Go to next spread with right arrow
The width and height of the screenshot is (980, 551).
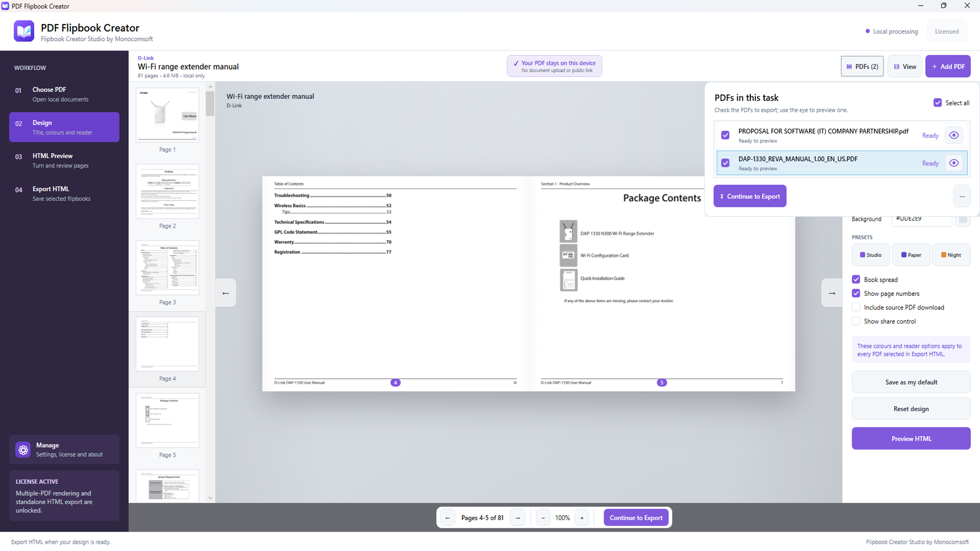(x=832, y=293)
